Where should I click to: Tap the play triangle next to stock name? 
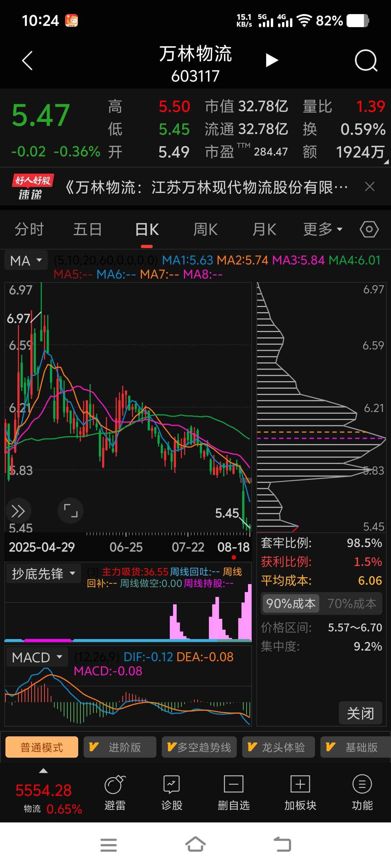click(x=272, y=60)
